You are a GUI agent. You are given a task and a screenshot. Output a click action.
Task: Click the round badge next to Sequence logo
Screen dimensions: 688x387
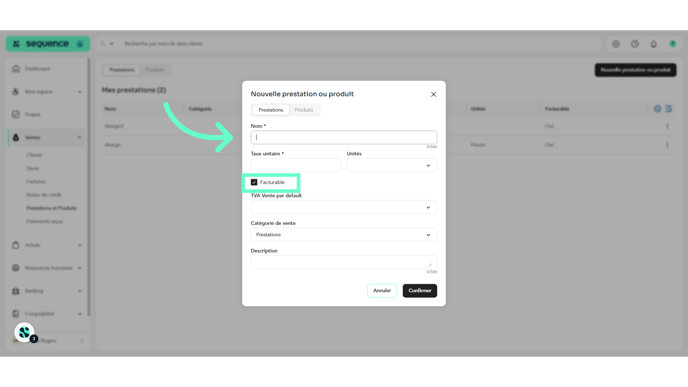(x=80, y=44)
